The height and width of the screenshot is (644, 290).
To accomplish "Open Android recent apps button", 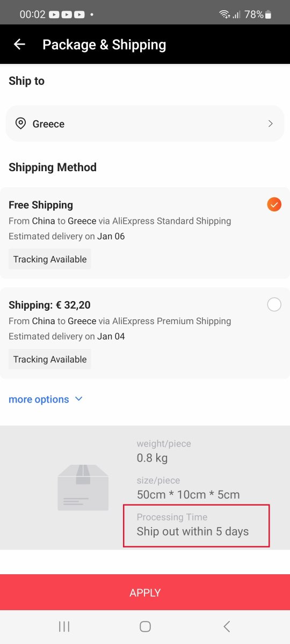I will click(64, 626).
